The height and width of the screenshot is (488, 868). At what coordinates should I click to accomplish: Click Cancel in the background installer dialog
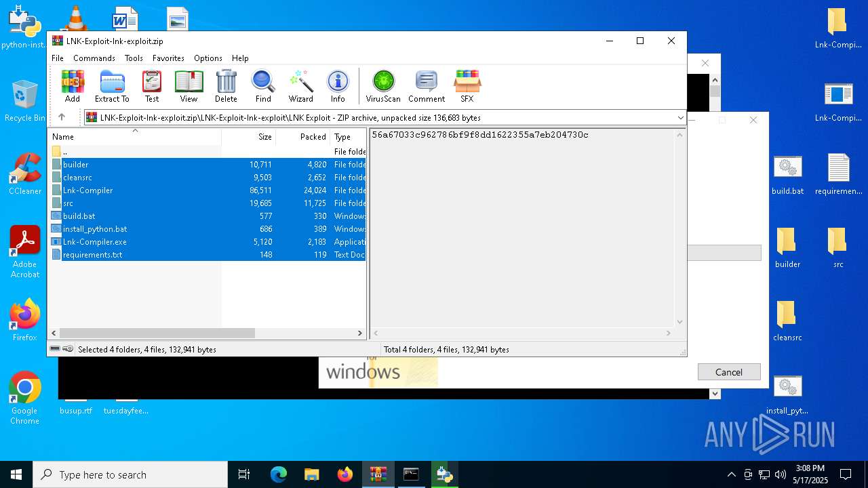(x=729, y=372)
